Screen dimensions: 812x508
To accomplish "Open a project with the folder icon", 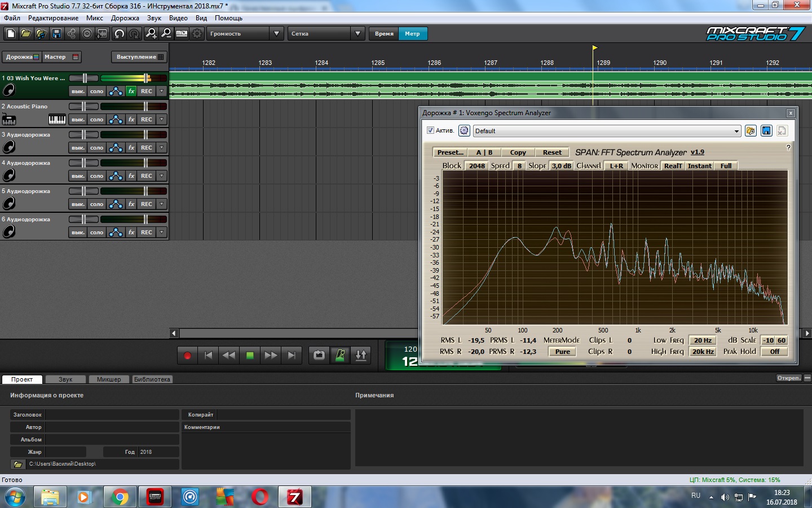I will [26, 34].
